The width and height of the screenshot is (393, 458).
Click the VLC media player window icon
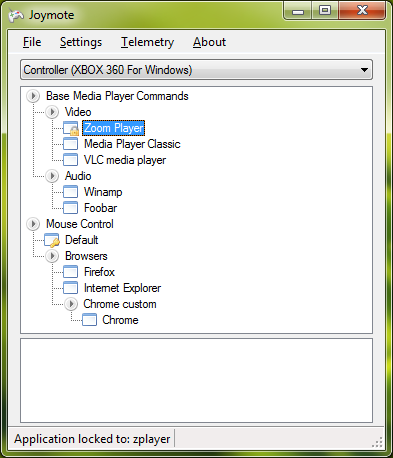(70, 160)
